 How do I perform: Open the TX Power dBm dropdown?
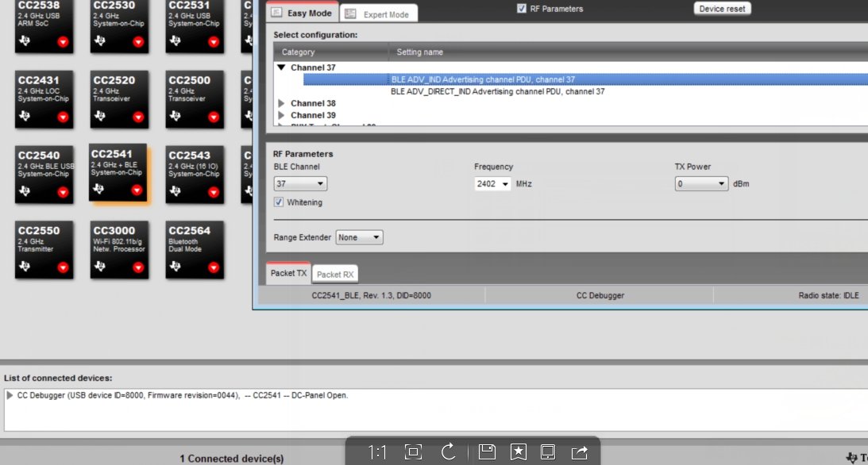[700, 183]
